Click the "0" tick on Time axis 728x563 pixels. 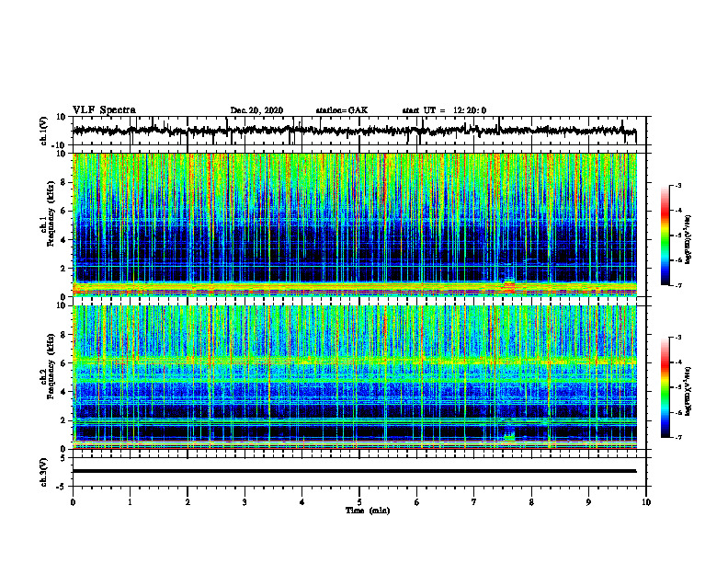pyautogui.click(x=73, y=502)
